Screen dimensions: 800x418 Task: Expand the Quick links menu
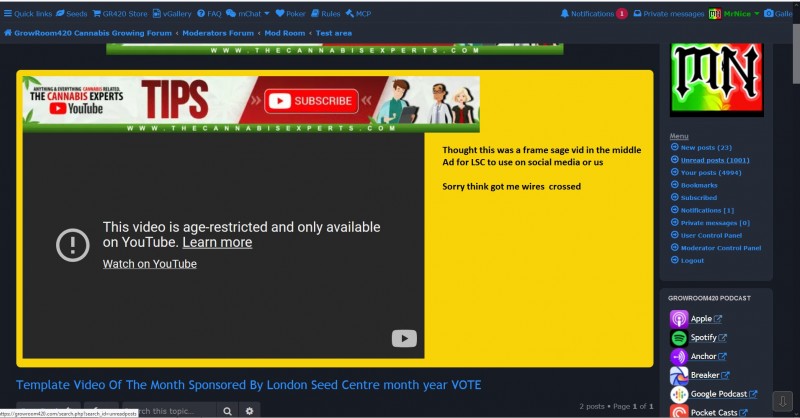[28, 14]
